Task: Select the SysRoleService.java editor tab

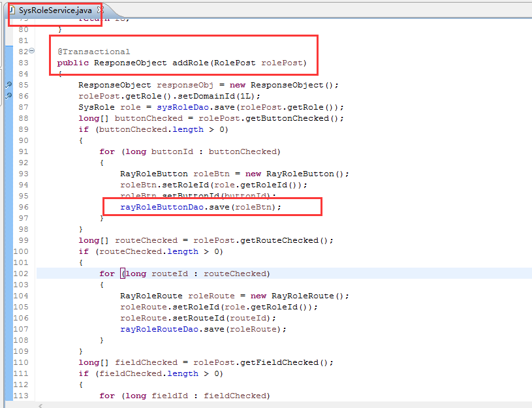Action: 54,10
